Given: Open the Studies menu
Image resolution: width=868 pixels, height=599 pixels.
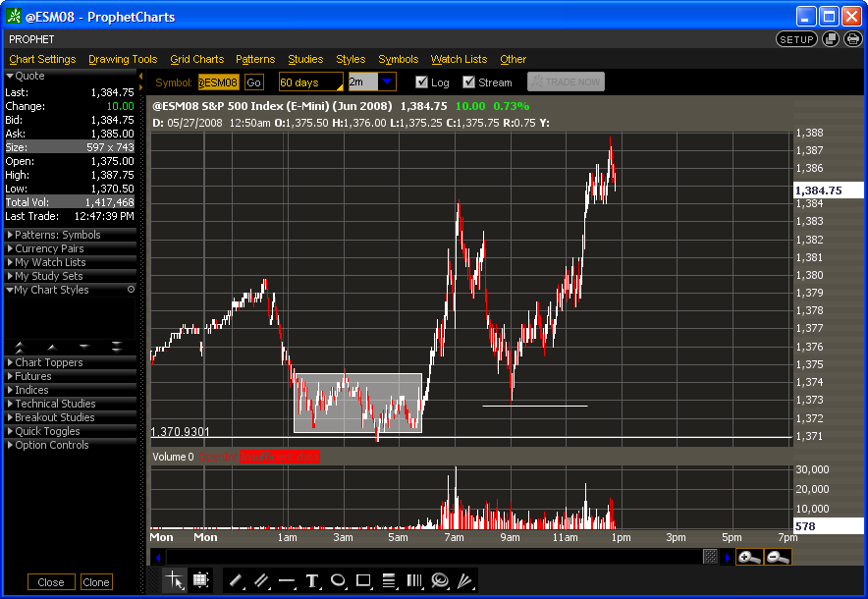Looking at the screenshot, I should click(305, 59).
